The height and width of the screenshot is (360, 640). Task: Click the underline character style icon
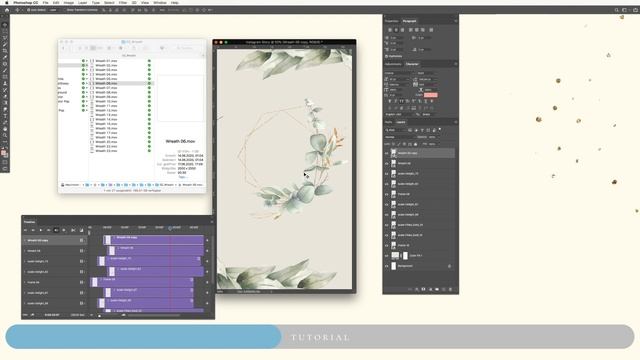[426, 101]
